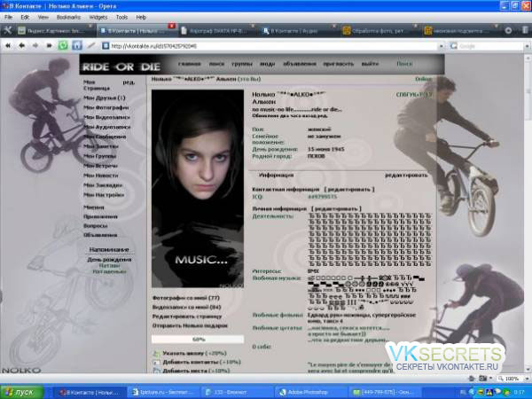The height and width of the screenshot is (399, 532).
Task: Open Мои Видеозаписи in sidebar
Action: 107,117
